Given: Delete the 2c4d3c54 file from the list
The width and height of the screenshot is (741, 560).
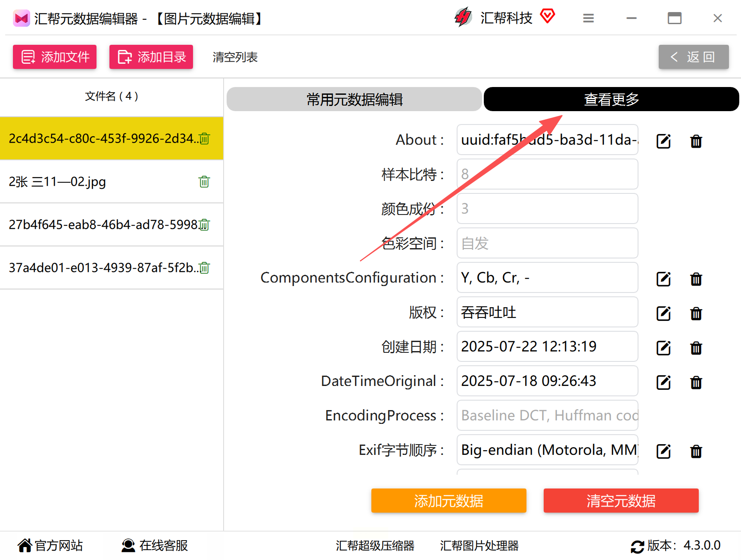Looking at the screenshot, I should (204, 139).
